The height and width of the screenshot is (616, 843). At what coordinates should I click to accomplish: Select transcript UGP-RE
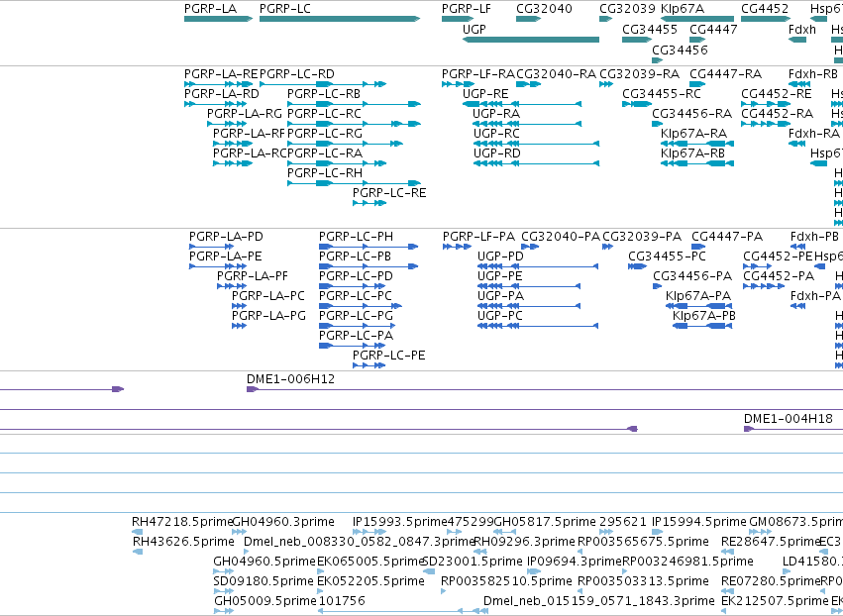485,94
